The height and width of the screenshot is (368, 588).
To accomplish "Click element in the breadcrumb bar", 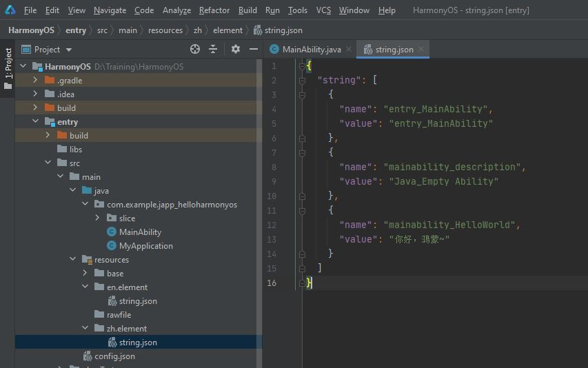I will 227,30.
